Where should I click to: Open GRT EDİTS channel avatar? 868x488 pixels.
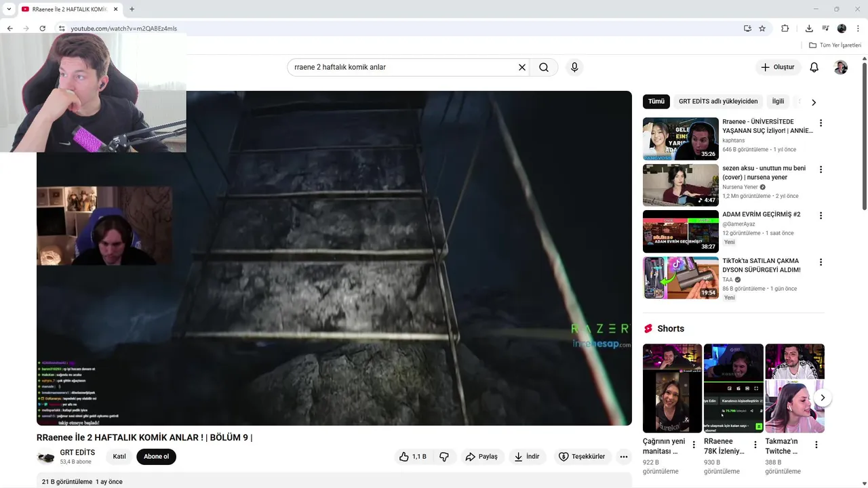pyautogui.click(x=45, y=457)
